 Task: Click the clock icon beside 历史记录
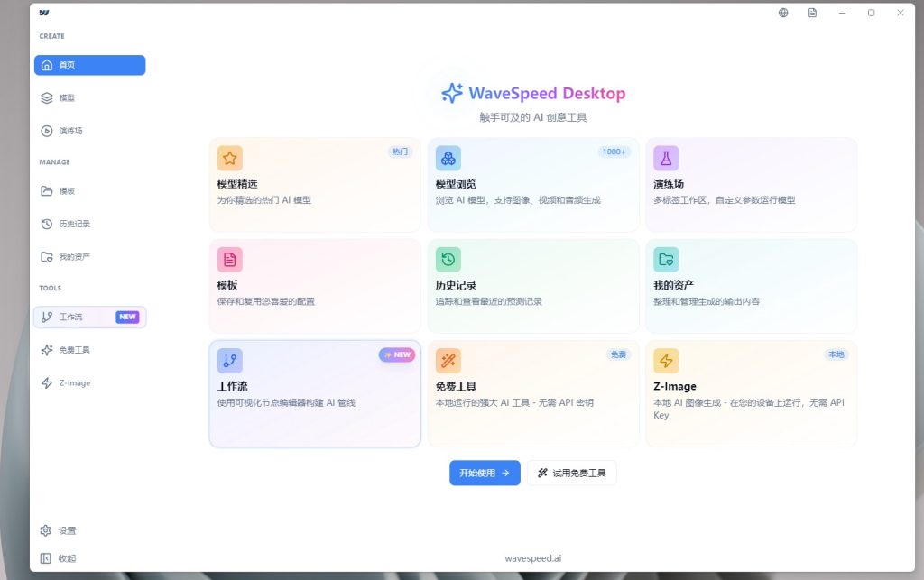tap(47, 224)
